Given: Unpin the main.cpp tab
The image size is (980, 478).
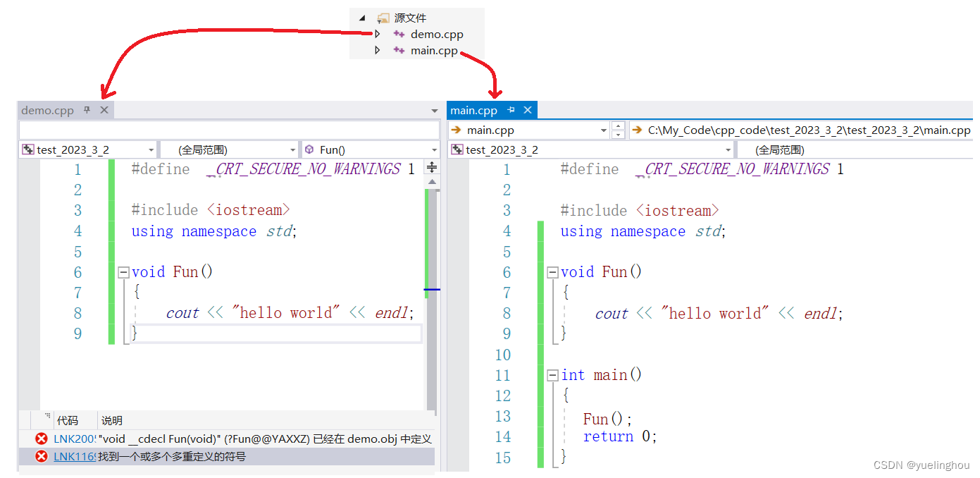Looking at the screenshot, I should tap(511, 110).
